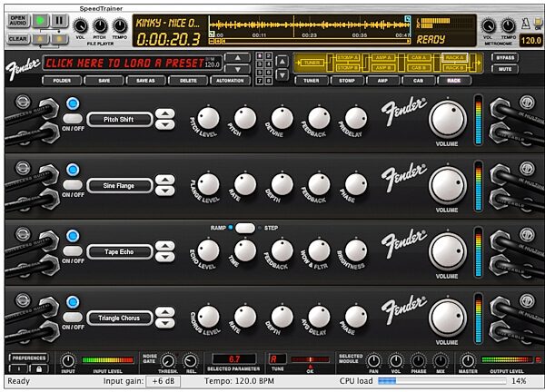Click the OPEN AUDIO button
This screenshot has height=392, width=545.
(18, 21)
